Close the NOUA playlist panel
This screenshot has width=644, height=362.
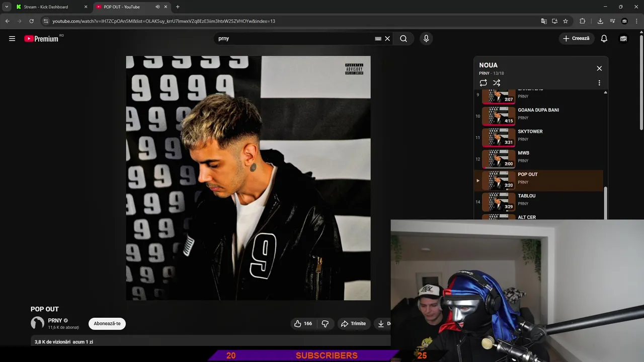pos(599,68)
